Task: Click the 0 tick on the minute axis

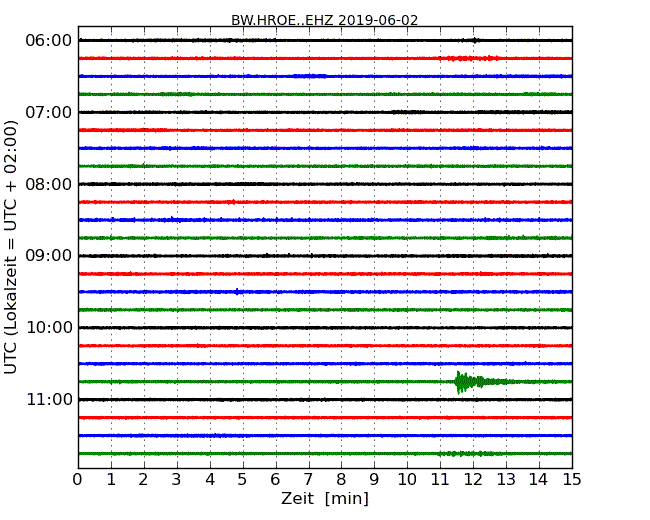Action: tap(78, 479)
